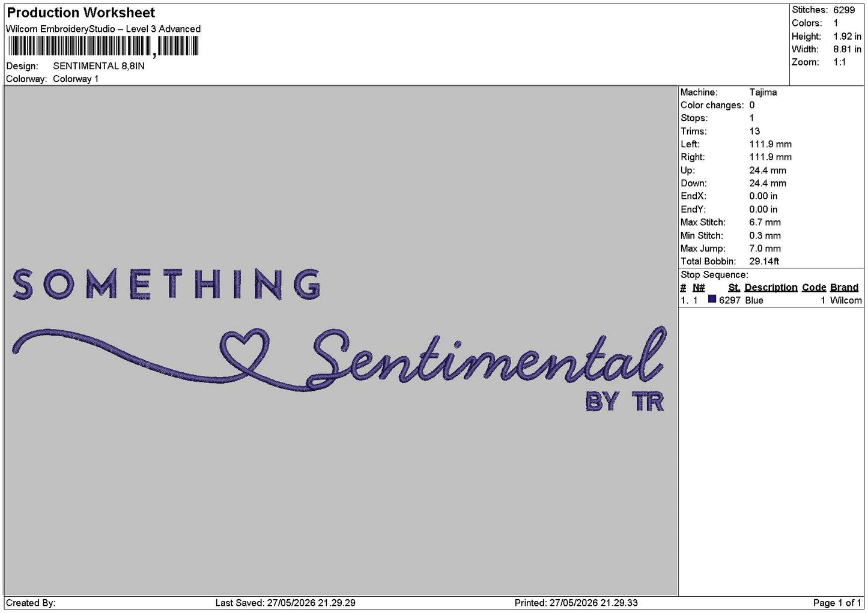Click the Page 1 of 1 label
The image size is (868, 613).
tap(837, 603)
